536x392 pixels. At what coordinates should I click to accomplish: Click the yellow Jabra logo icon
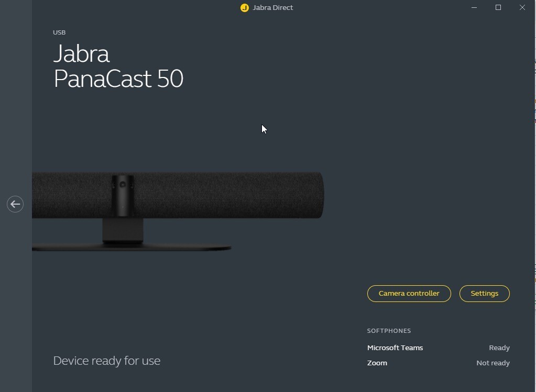pos(244,7)
